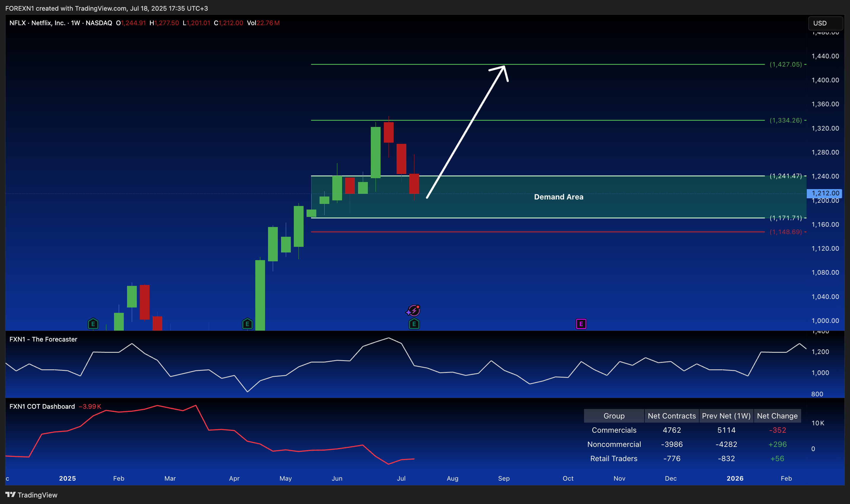Click Noncommercial previous net value -4282
850x504 pixels.
tap(726, 444)
